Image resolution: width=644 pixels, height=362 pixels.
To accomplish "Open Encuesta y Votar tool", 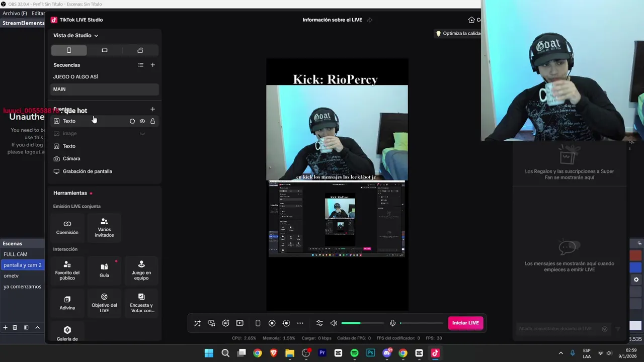I will coord(141,303).
